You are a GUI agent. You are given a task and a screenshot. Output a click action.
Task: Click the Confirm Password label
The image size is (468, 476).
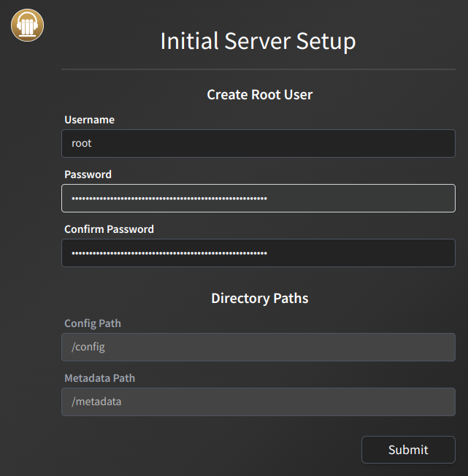109,229
